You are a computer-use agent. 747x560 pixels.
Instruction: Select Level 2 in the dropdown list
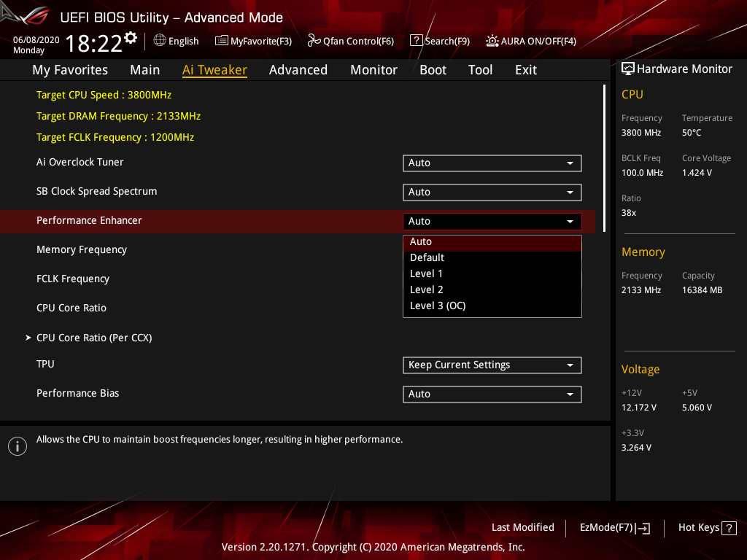point(492,289)
